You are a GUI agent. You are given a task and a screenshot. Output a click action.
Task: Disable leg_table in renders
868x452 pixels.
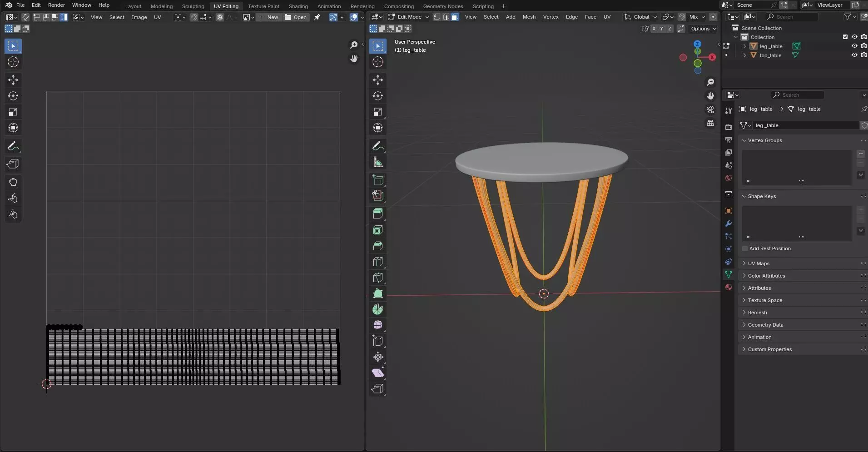[863, 46]
